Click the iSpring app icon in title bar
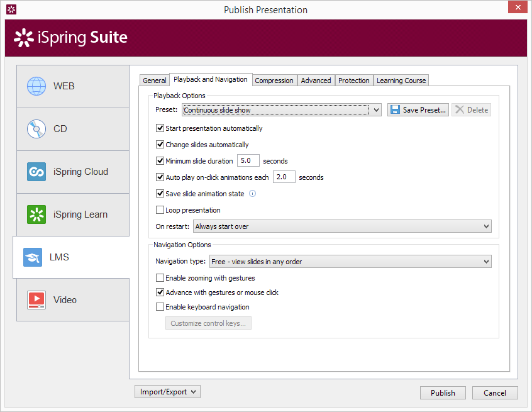The height and width of the screenshot is (412, 532). pos(11,9)
